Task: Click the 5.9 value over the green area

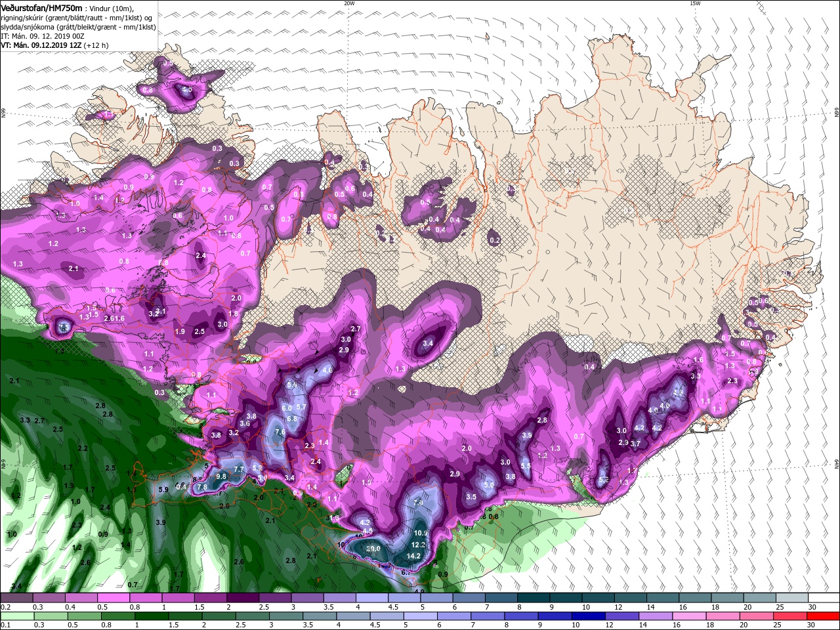Action: point(164,490)
